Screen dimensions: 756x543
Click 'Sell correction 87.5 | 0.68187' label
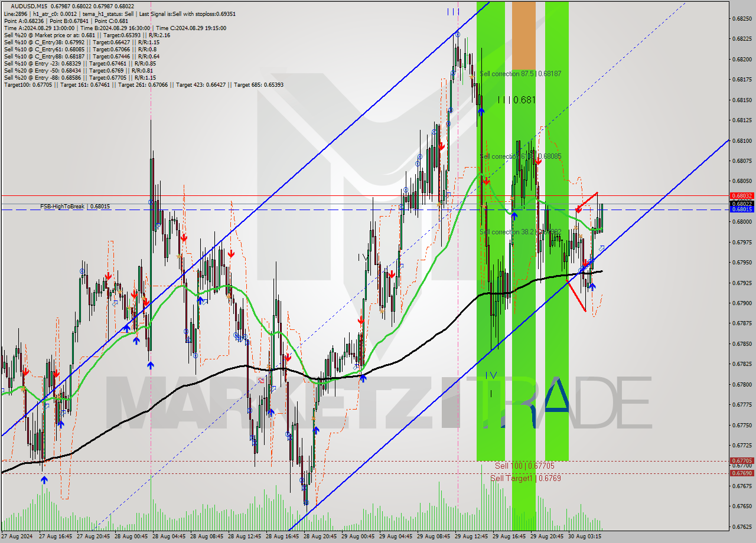pyautogui.click(x=520, y=74)
